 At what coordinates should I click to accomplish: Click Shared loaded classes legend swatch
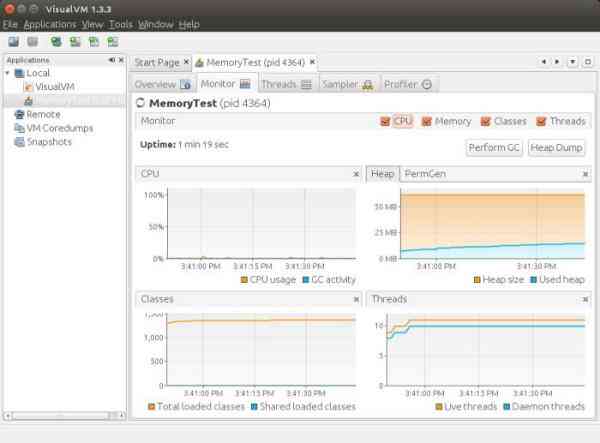pos(254,406)
